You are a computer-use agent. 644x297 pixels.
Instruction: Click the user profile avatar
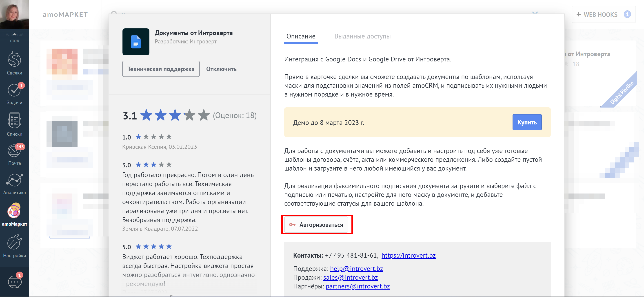coord(15,15)
